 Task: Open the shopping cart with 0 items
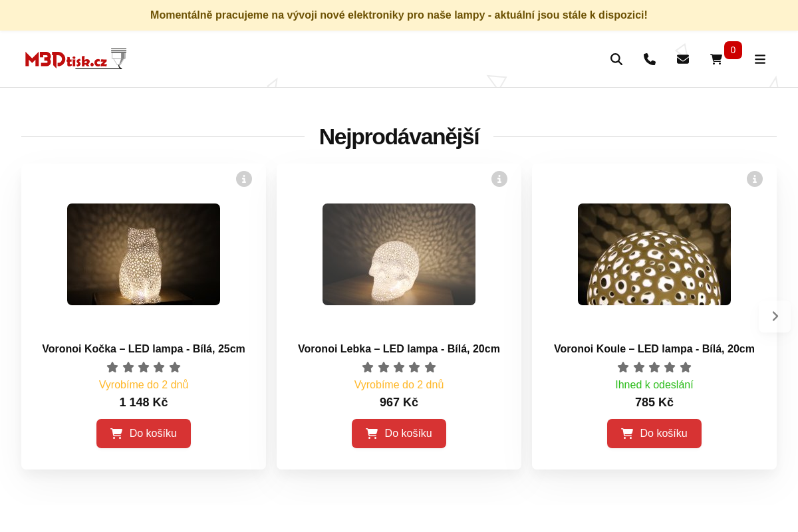point(716,59)
